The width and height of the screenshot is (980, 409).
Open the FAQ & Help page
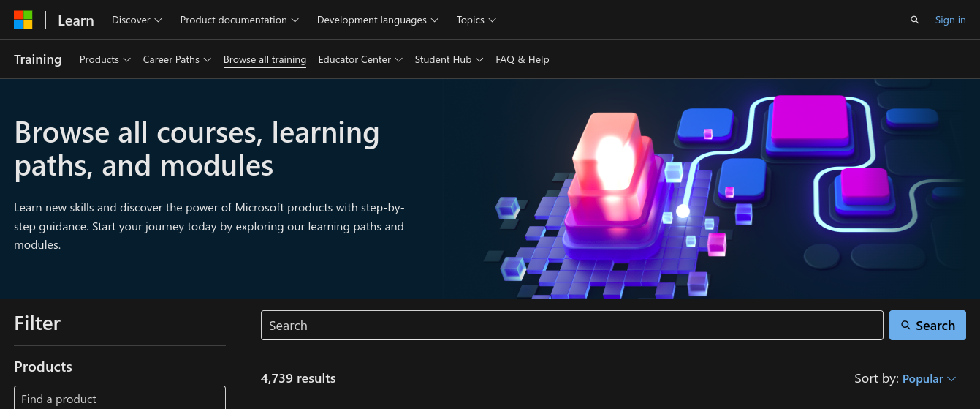(523, 59)
